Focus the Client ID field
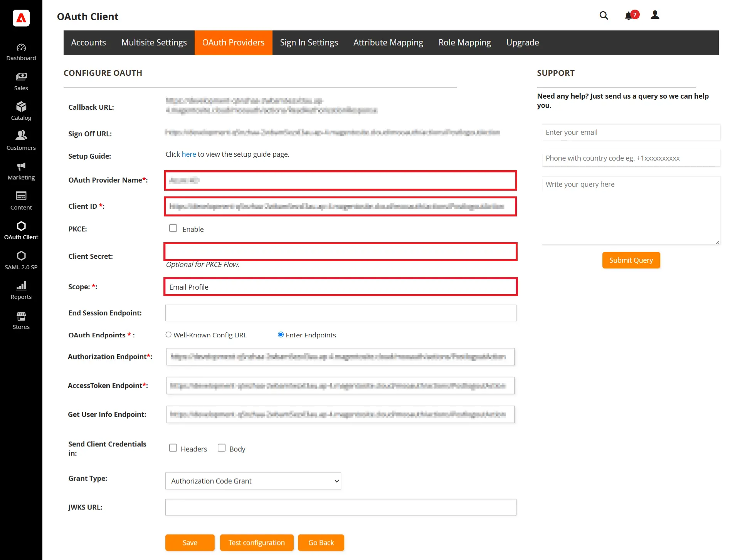Viewport: 740px width, 560px height. click(x=341, y=206)
